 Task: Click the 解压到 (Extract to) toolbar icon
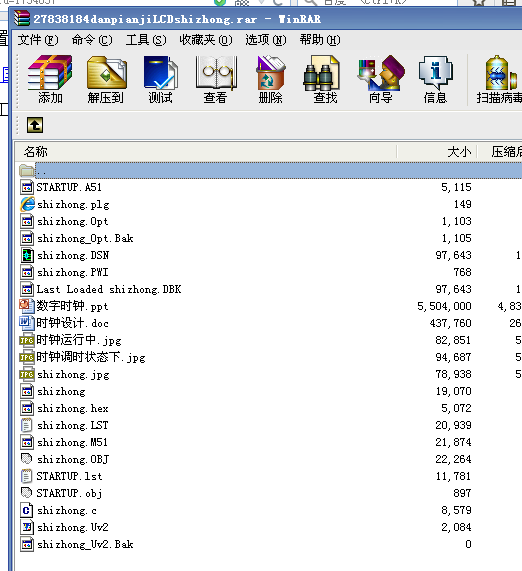pos(106,73)
